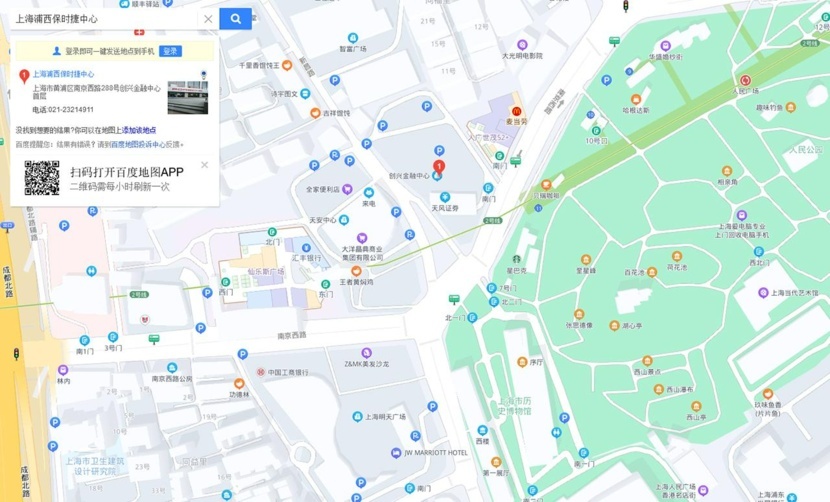This screenshot has height=502, width=830.
Task: Click the 创兴金融中心 map label
Action: (x=409, y=176)
